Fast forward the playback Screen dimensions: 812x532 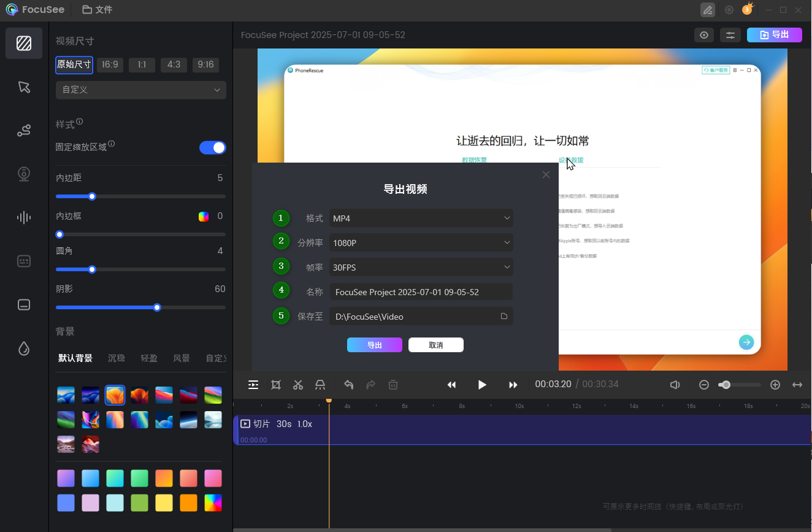point(513,385)
